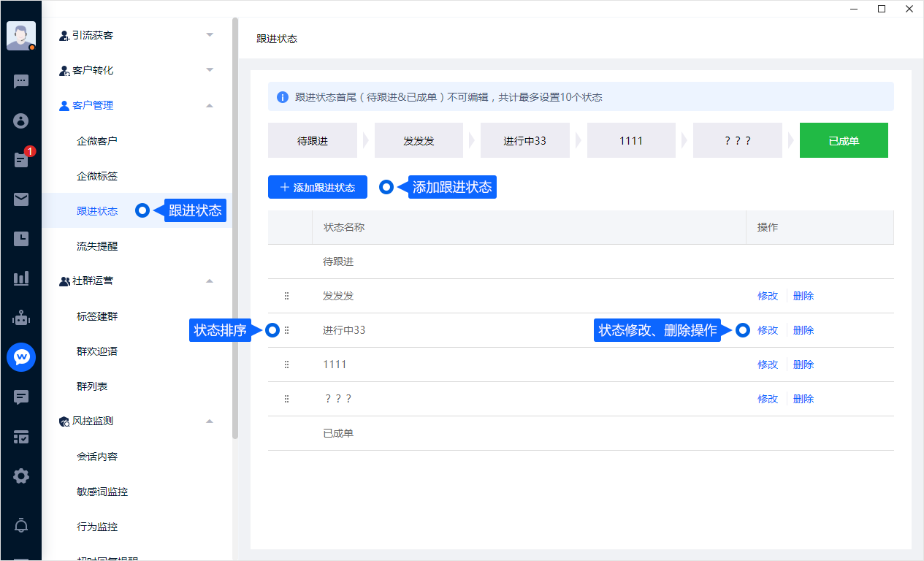
Task: Click the contacts person icon in sidebar
Action: pos(21,121)
